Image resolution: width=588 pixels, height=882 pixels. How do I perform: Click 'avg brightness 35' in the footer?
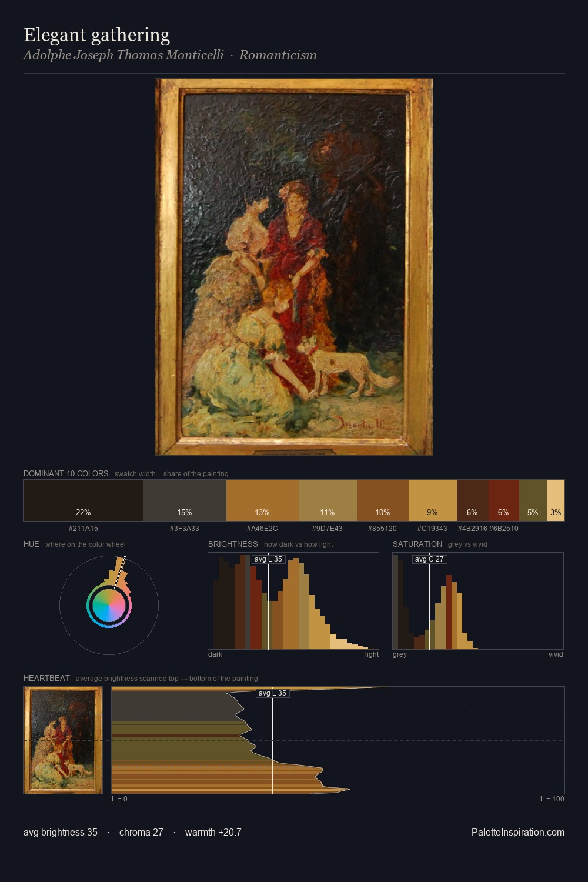click(61, 832)
